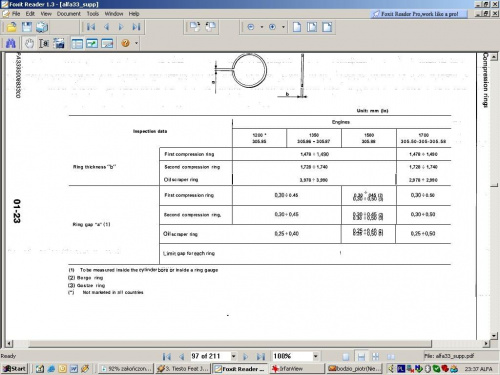500x375 pixels.
Task: Click the Print icon in toolbar
Action: (42, 27)
